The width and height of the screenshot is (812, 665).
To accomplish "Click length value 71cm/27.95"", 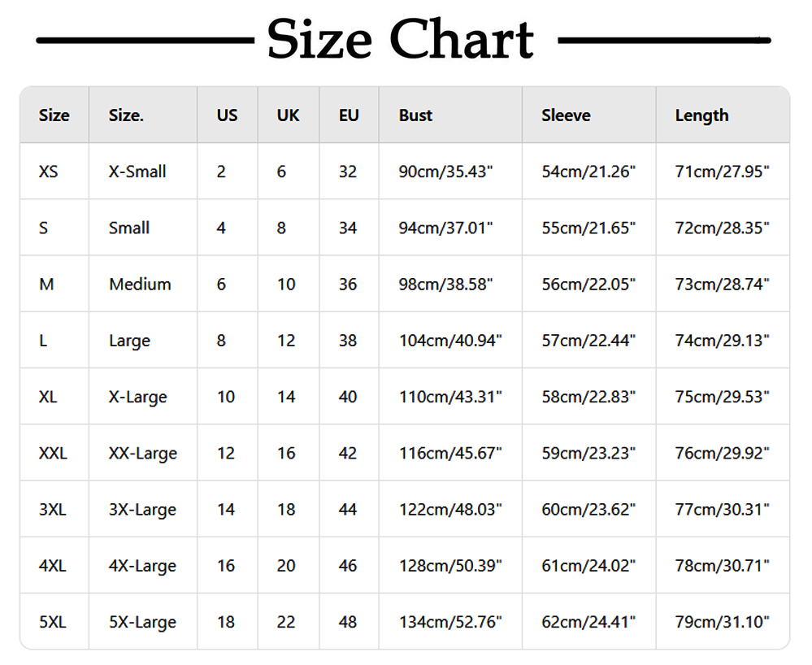I will tap(722, 172).
